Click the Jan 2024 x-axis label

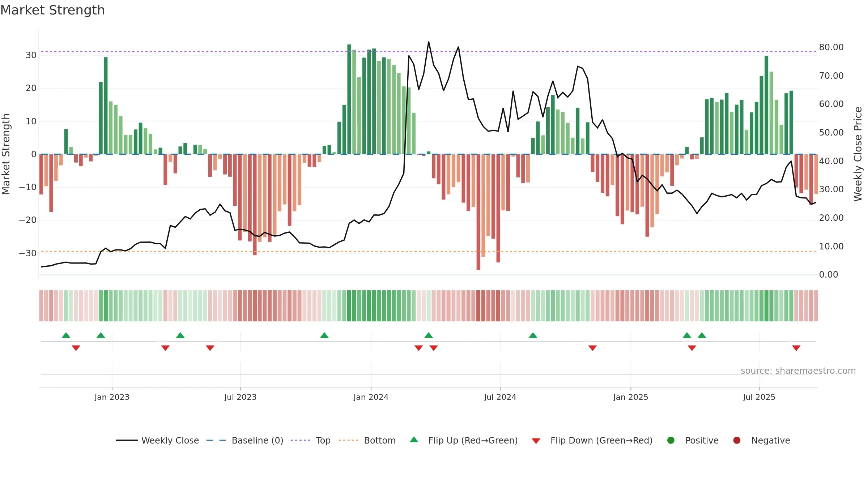coord(371,397)
